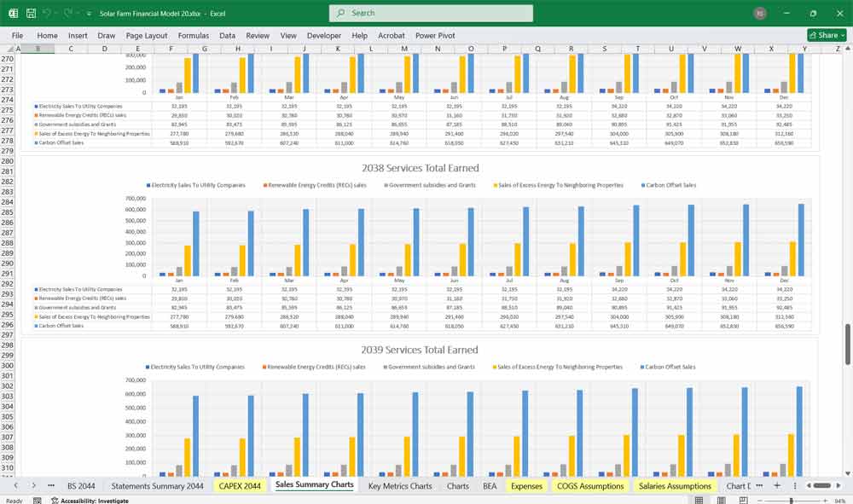Click the zoom slider handle
853x504 pixels.
coord(792,501)
